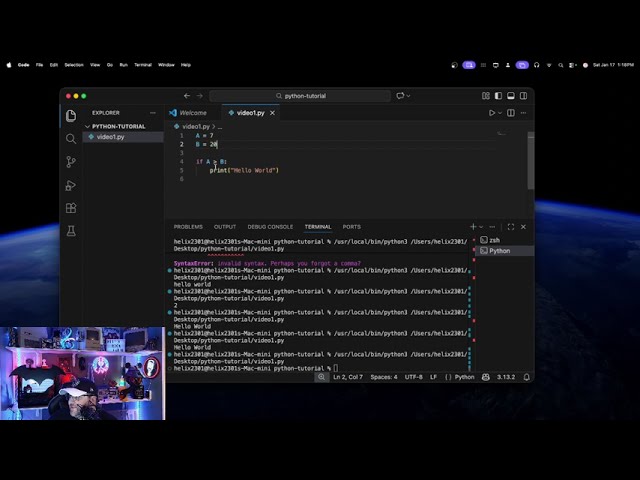Image resolution: width=640 pixels, height=480 pixels.
Task: Open notifications bell in status bar
Action: [x=527, y=377]
